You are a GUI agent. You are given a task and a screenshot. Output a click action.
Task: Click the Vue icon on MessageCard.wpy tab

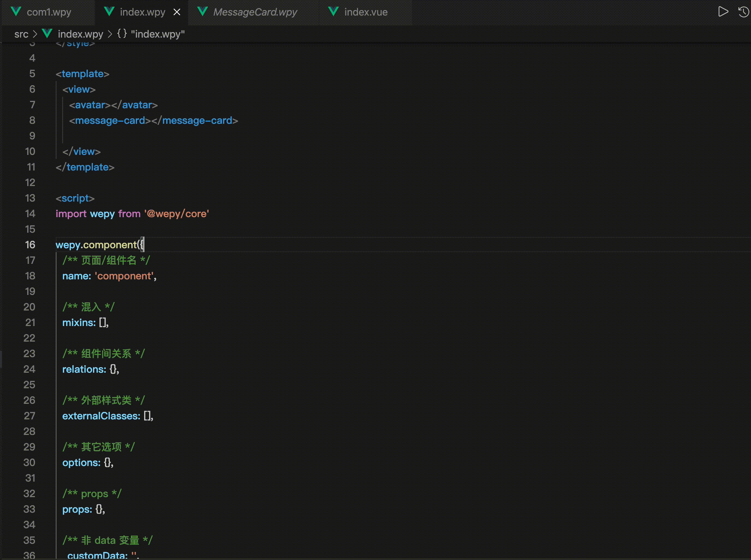pos(202,12)
